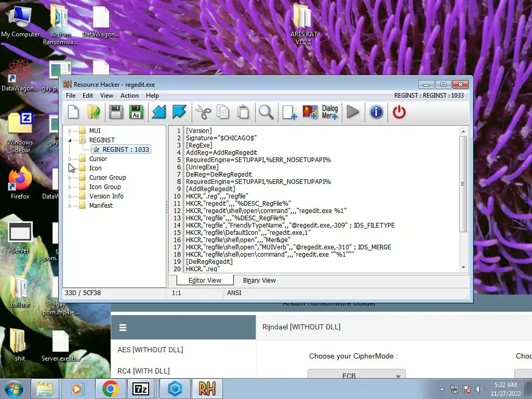
Task: Open Windows Explorer from the taskbar
Action: [x=45, y=389]
